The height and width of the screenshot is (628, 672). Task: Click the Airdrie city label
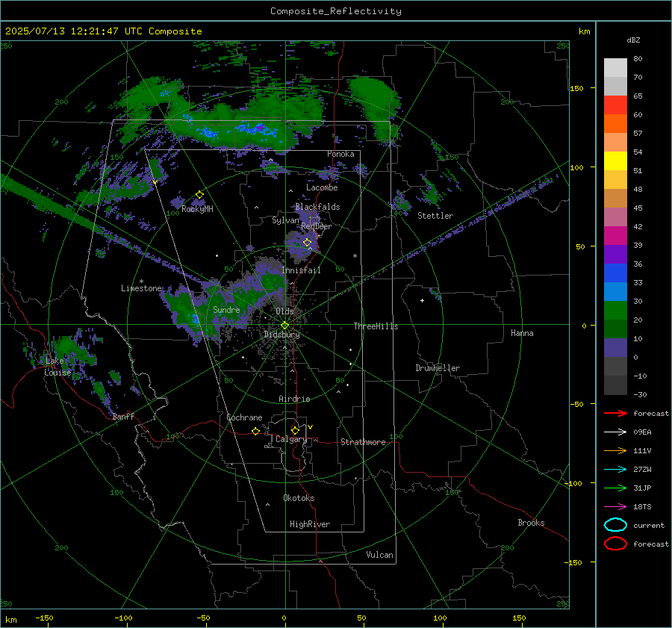pyautogui.click(x=294, y=399)
